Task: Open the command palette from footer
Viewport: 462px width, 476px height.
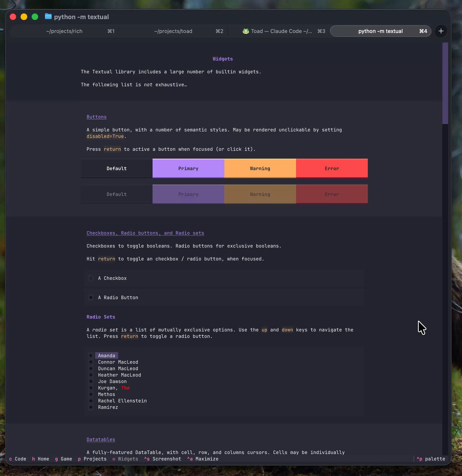Action: click(431, 459)
